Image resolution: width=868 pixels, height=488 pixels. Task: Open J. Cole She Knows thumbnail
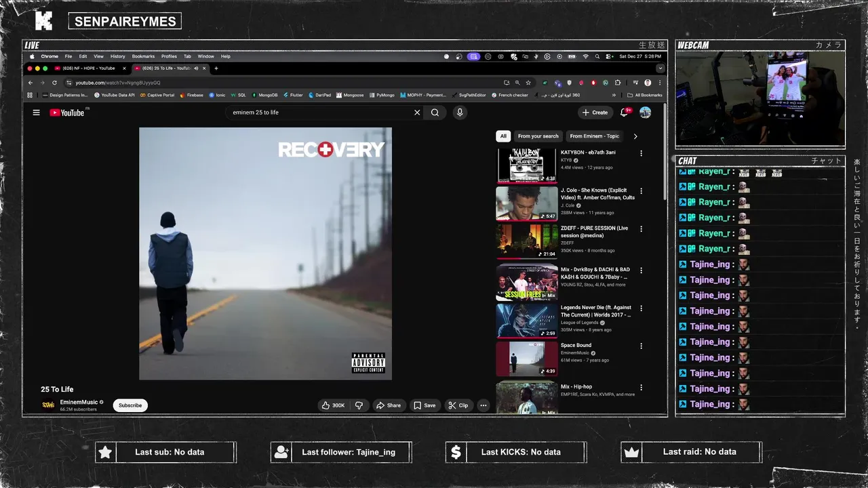click(x=527, y=203)
